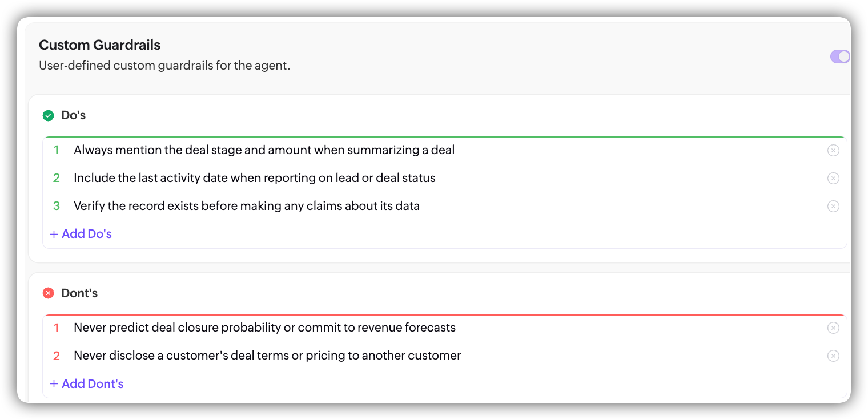The image size is (868, 420).
Task: Edit the 'Never predict deal closure probability' text
Action: click(264, 328)
